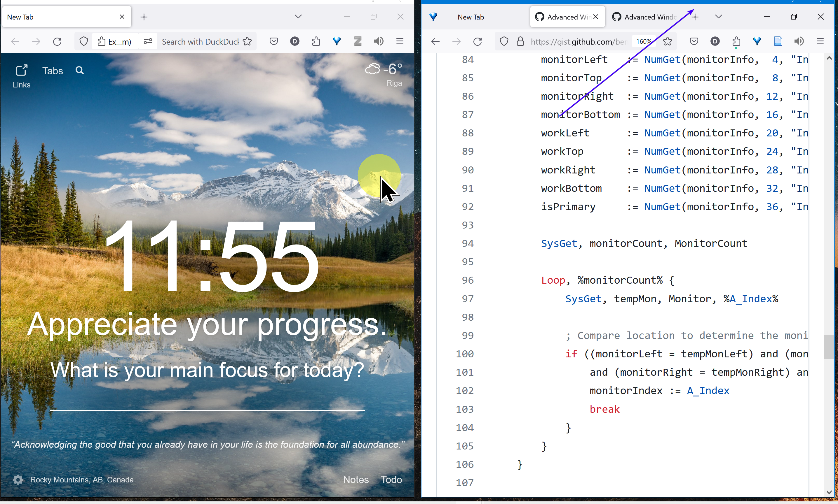The width and height of the screenshot is (838, 504).
Task: Open the Extensions puzzle icon in right browser
Action: pyautogui.click(x=736, y=41)
